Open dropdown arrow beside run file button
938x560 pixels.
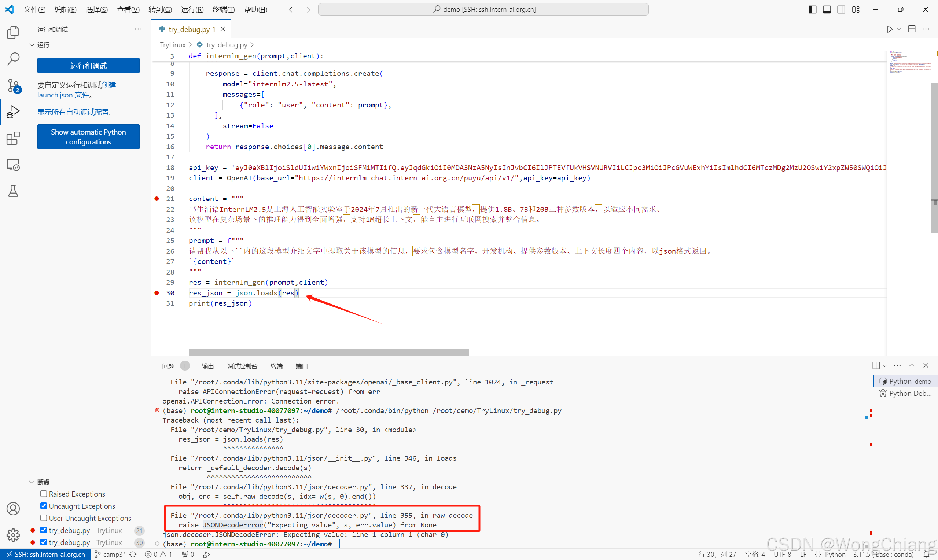click(x=899, y=29)
